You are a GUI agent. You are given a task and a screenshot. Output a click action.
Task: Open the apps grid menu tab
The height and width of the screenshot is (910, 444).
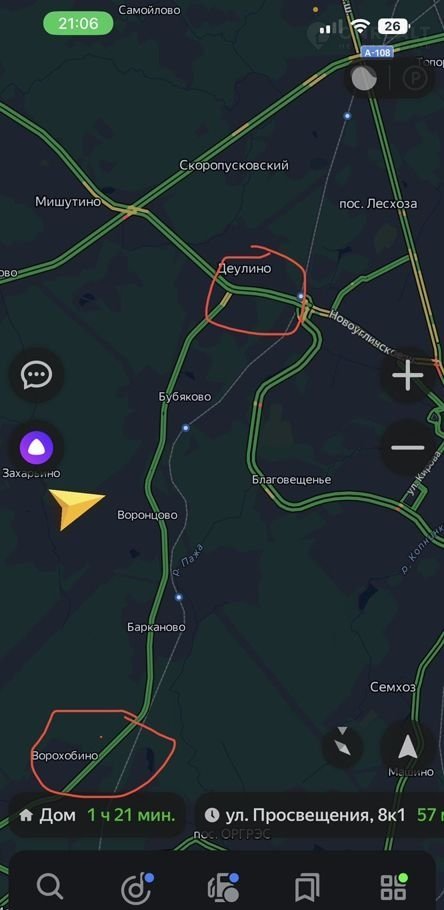(x=394, y=887)
